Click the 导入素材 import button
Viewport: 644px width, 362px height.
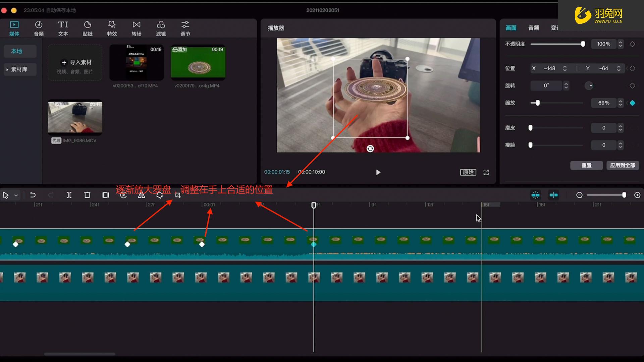click(75, 63)
